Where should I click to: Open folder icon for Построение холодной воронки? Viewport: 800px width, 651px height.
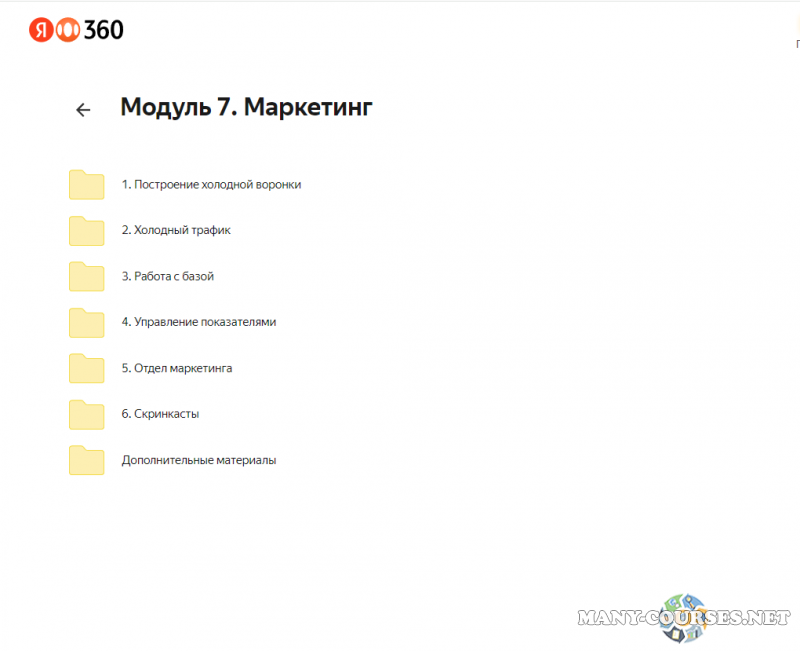86,185
